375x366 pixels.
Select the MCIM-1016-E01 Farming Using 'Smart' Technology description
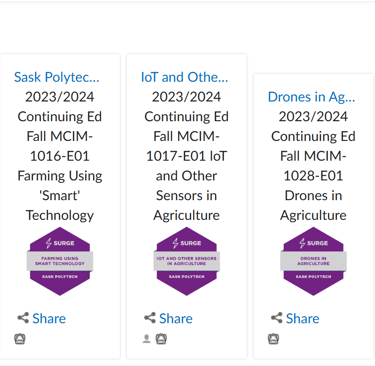(x=60, y=156)
